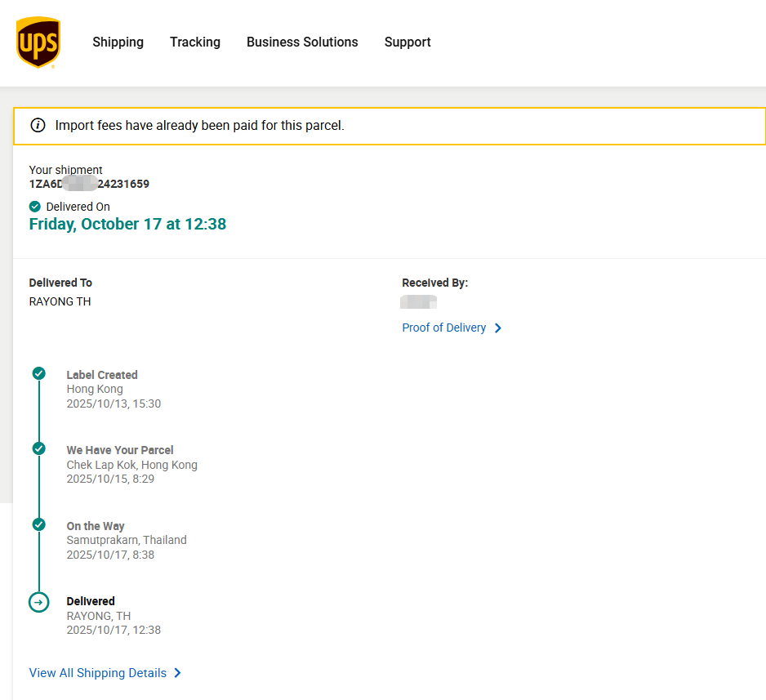Open the Support menu
Screen dimensions: 766x700
(407, 42)
